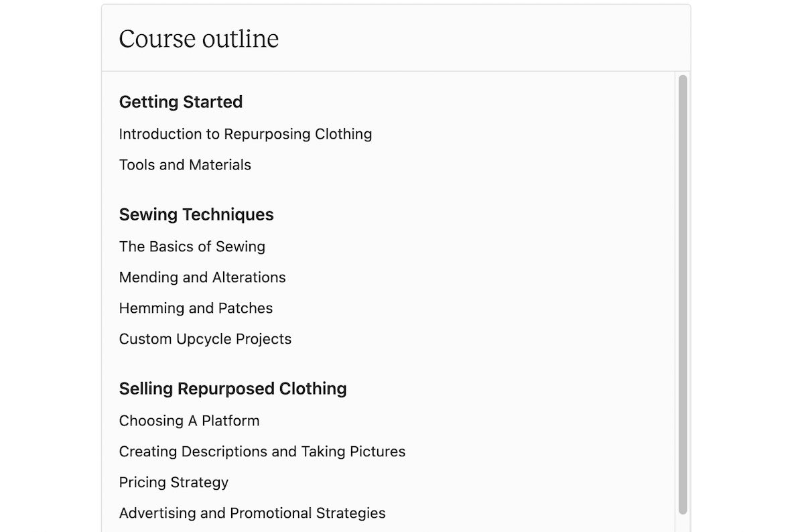Select The Basics of Sewing lesson
804x532 pixels.
click(192, 247)
